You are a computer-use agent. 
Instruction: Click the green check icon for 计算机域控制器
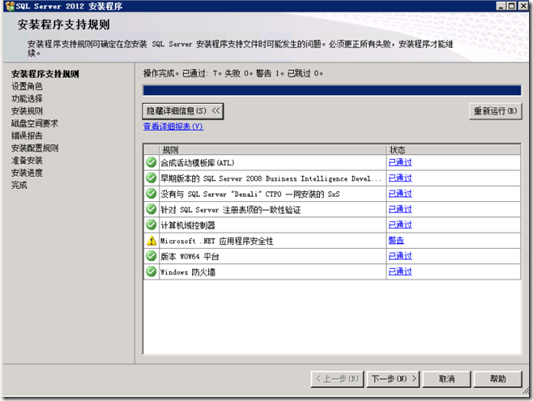tap(151, 225)
